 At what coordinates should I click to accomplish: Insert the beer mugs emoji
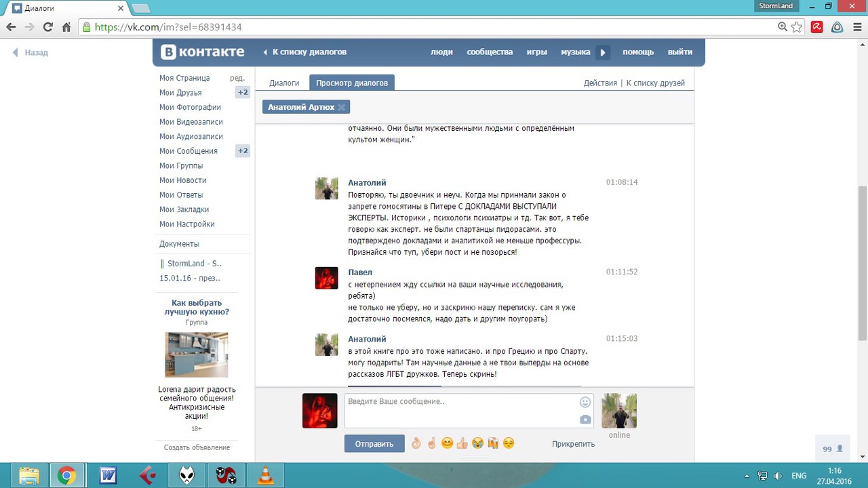[x=493, y=443]
